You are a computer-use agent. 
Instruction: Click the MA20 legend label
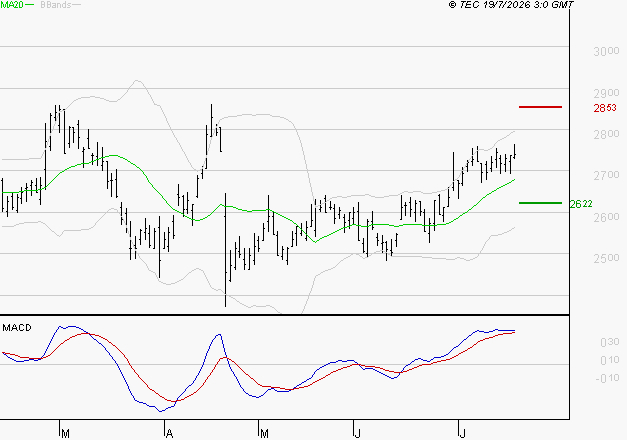pos(12,4)
